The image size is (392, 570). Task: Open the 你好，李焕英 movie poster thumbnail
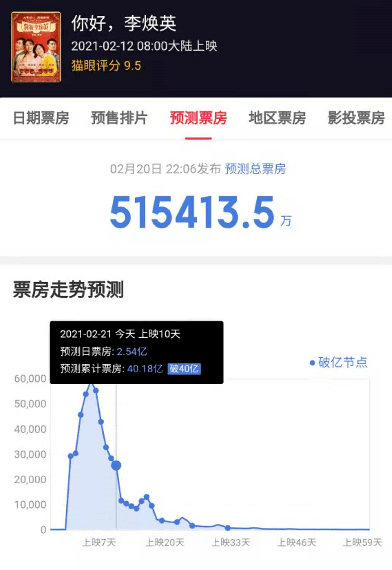click(36, 47)
